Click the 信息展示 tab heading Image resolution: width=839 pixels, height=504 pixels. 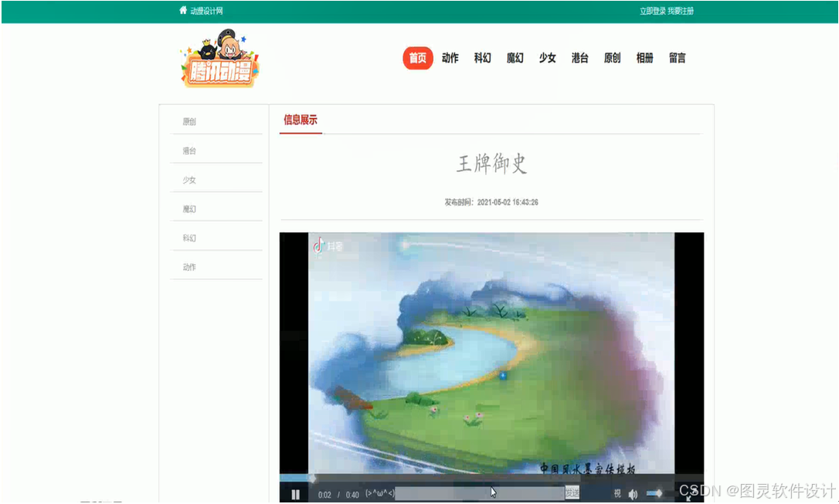tap(301, 120)
